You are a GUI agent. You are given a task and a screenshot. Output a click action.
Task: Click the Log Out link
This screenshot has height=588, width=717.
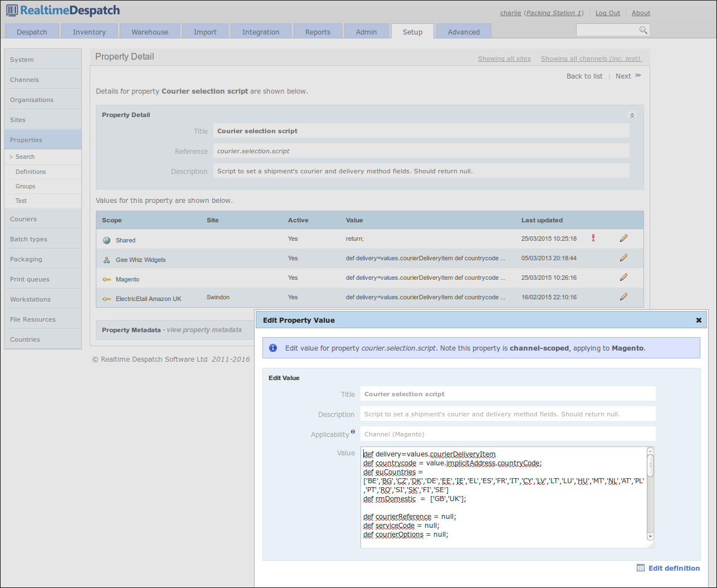608,13
